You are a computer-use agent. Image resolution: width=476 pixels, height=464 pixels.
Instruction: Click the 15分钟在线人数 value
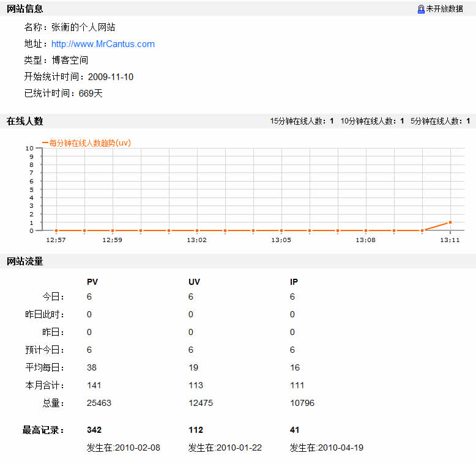click(332, 121)
